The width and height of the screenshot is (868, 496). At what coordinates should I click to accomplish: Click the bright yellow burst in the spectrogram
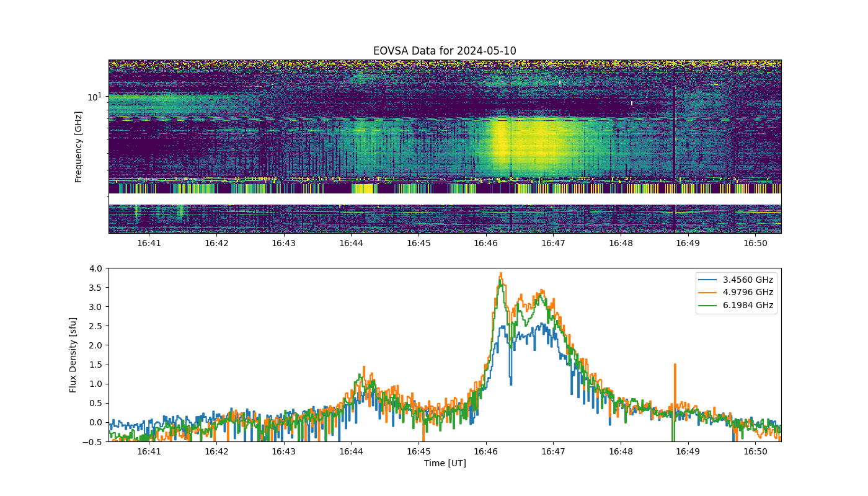click(527, 146)
